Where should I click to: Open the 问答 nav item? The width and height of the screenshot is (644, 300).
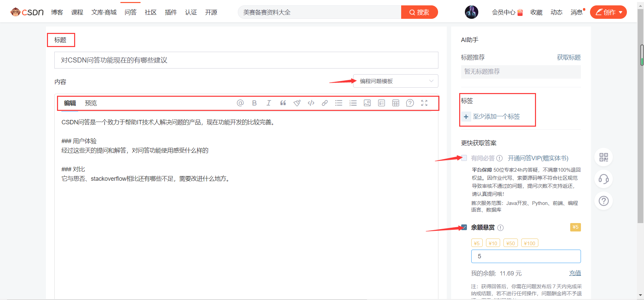pyautogui.click(x=130, y=12)
